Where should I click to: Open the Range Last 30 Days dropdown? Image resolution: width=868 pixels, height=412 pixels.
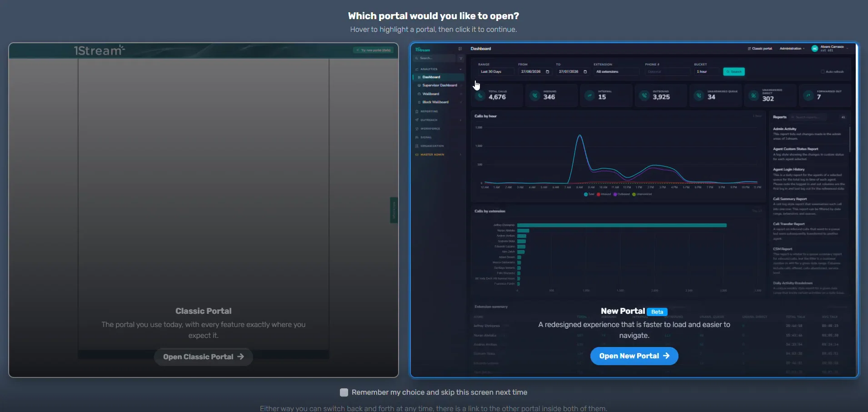pyautogui.click(x=497, y=72)
